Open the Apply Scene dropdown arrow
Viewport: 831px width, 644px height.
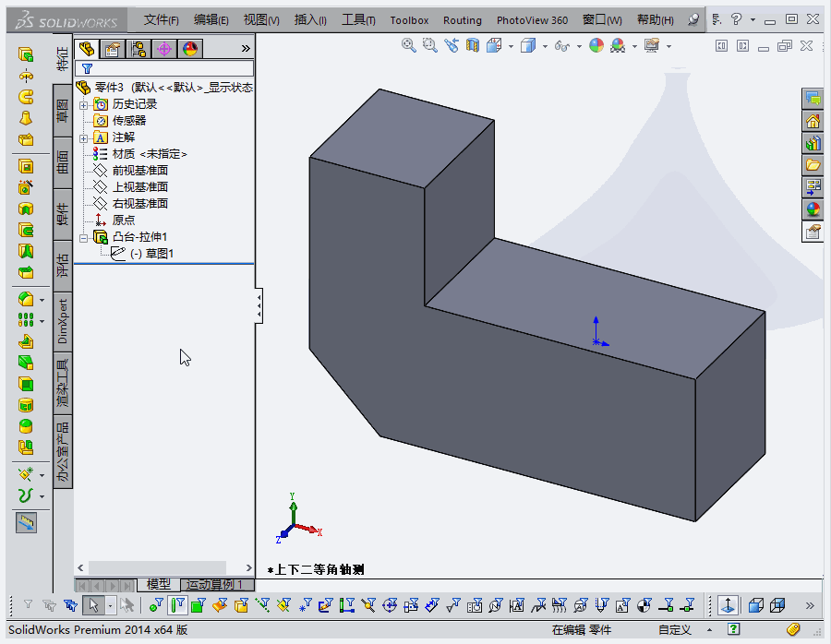click(x=634, y=47)
